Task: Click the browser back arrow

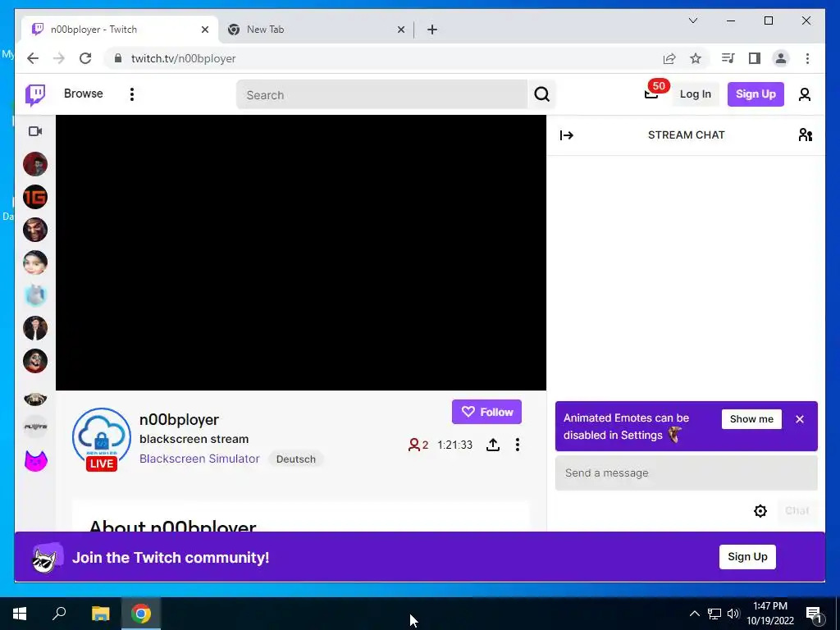Action: (x=33, y=58)
